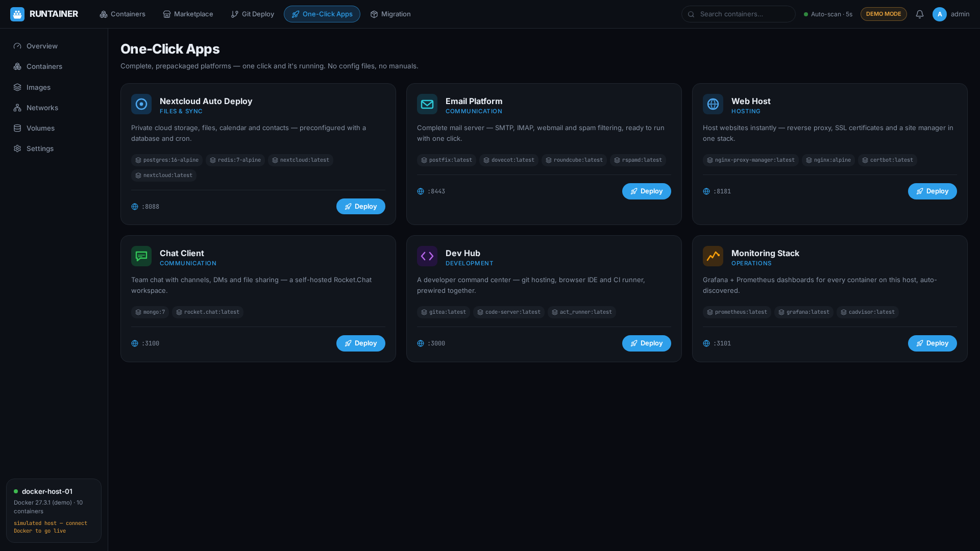The image size is (980, 551).
Task: Click the Monitoring Stack chart icon
Action: pos(713,256)
